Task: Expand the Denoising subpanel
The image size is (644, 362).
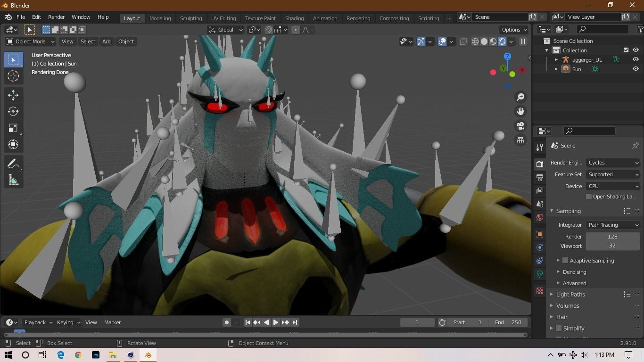Action: 574,271
